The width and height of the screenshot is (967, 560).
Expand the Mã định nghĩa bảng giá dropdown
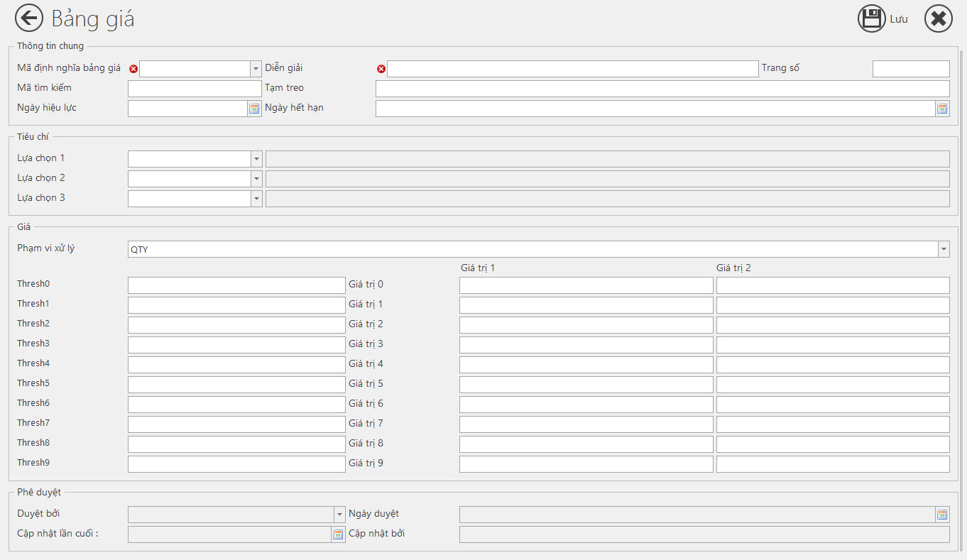(256, 69)
